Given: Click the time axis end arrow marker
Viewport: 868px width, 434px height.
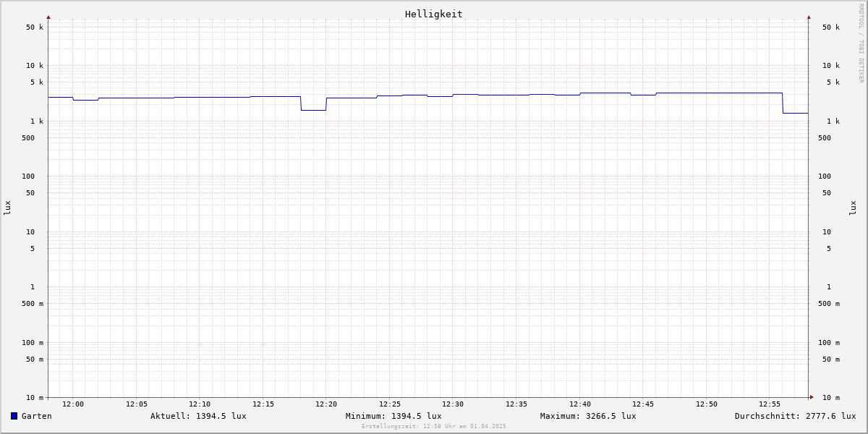Looking at the screenshot, I should tap(812, 397).
